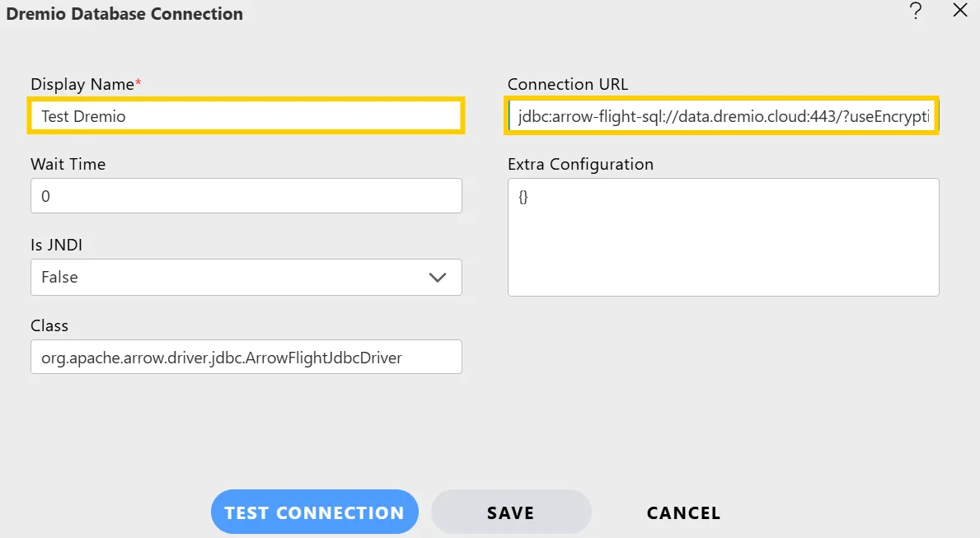The image size is (980, 538).
Task: Click the Class driver name field
Action: click(x=246, y=357)
